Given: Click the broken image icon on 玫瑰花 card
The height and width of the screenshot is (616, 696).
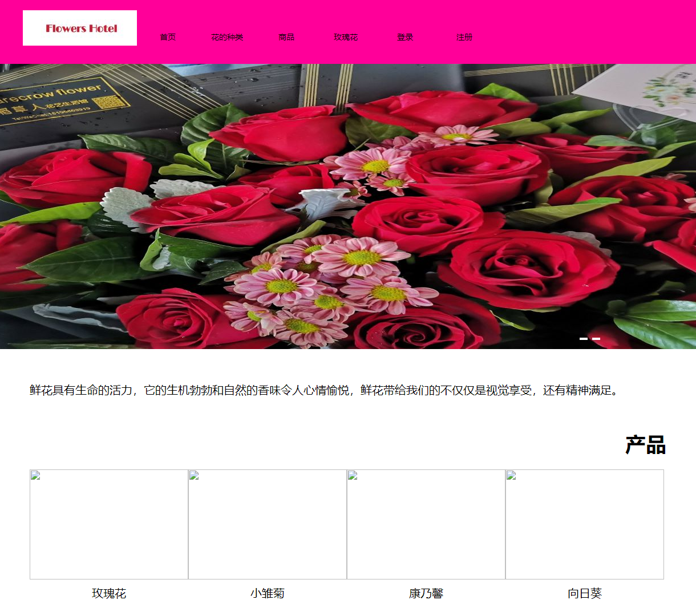Looking at the screenshot, I should pos(35,475).
